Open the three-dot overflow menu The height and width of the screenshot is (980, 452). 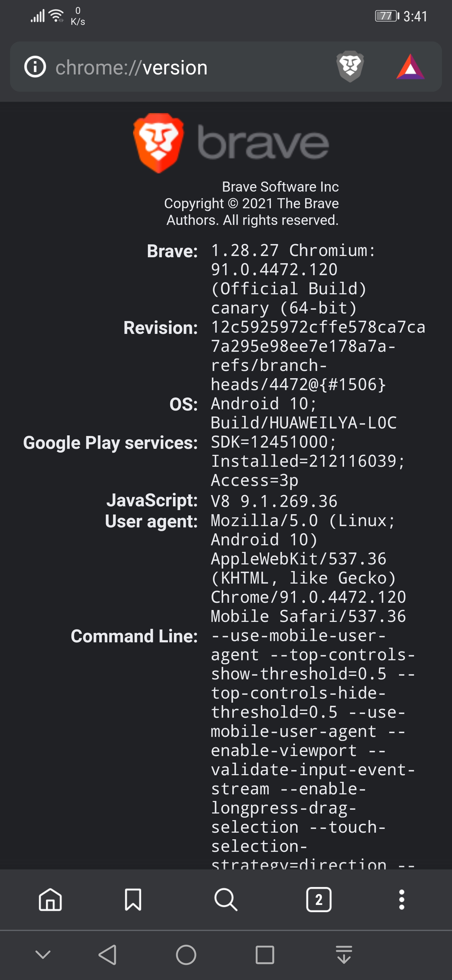tap(401, 899)
